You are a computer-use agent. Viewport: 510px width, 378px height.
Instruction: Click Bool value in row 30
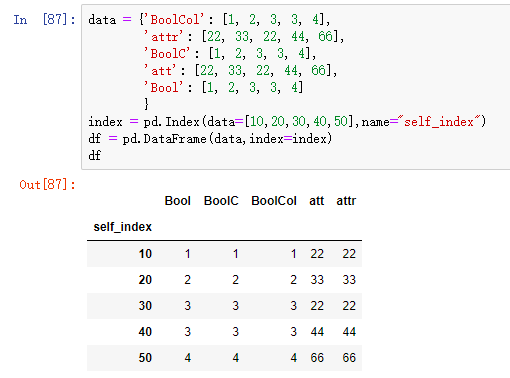point(188,306)
